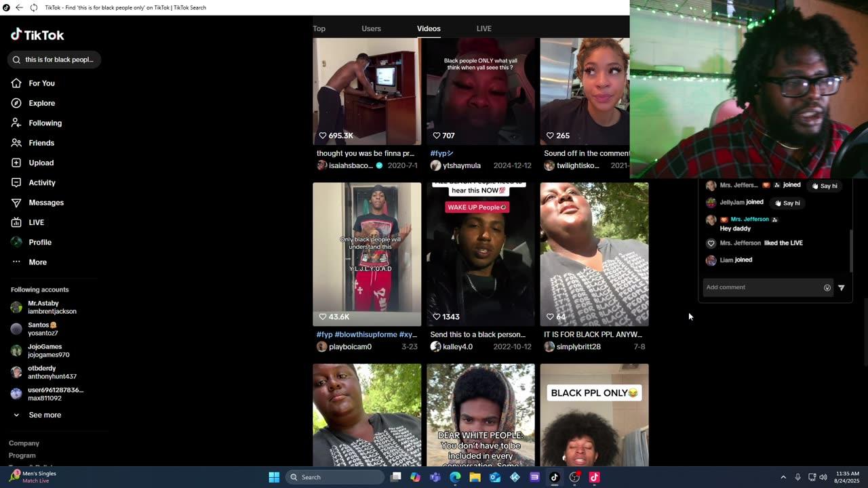Switch to the LIVE search tab
The image size is (868, 488).
(484, 28)
